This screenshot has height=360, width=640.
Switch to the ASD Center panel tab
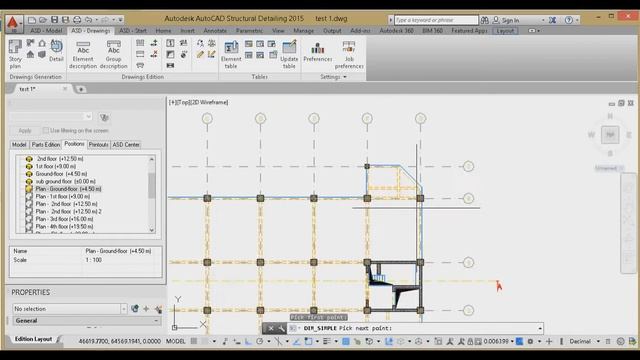pos(126,144)
